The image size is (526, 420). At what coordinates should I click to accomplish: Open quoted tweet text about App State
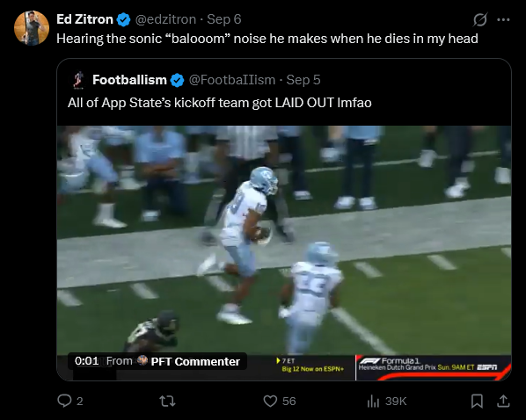(220, 103)
